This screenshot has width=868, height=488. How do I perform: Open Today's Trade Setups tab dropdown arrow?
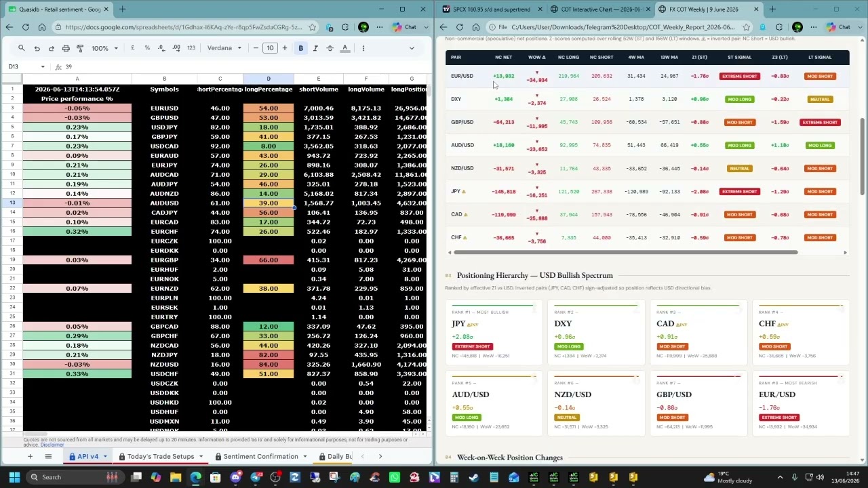click(x=201, y=456)
